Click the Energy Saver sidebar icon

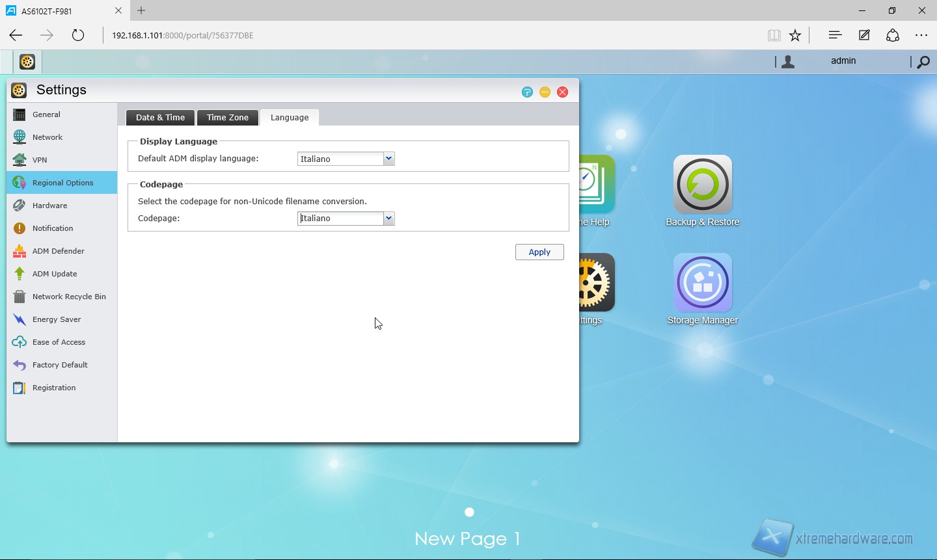[20, 319]
